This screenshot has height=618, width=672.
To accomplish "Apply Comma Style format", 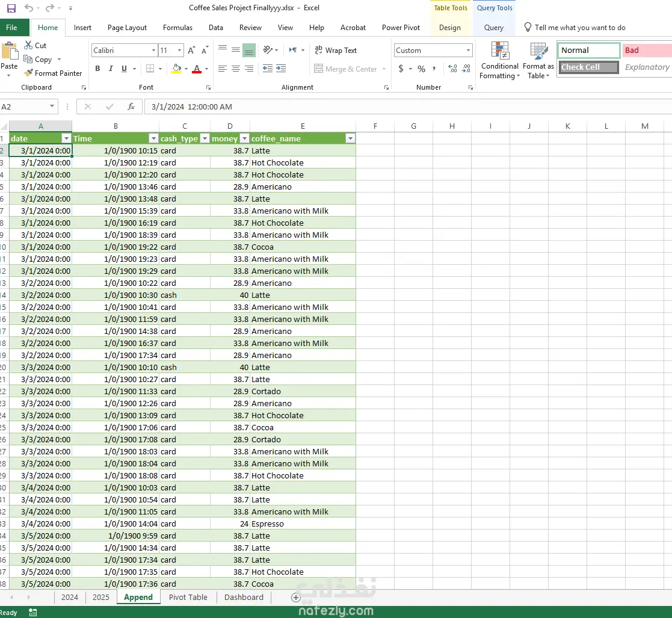I will 434,69.
